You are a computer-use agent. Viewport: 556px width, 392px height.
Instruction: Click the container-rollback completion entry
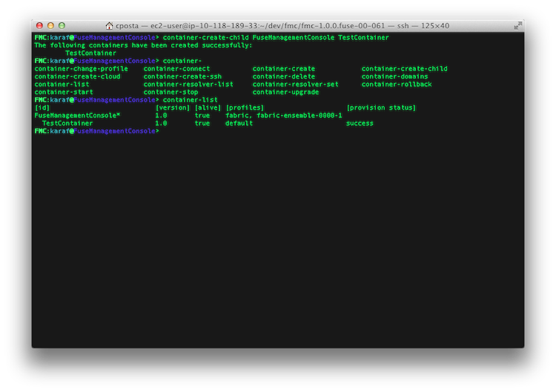(397, 84)
